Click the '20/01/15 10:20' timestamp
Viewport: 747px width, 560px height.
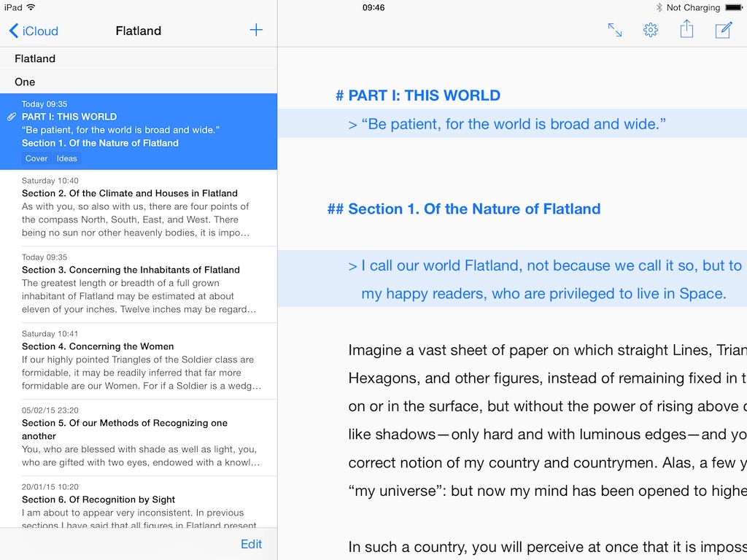[x=50, y=487]
